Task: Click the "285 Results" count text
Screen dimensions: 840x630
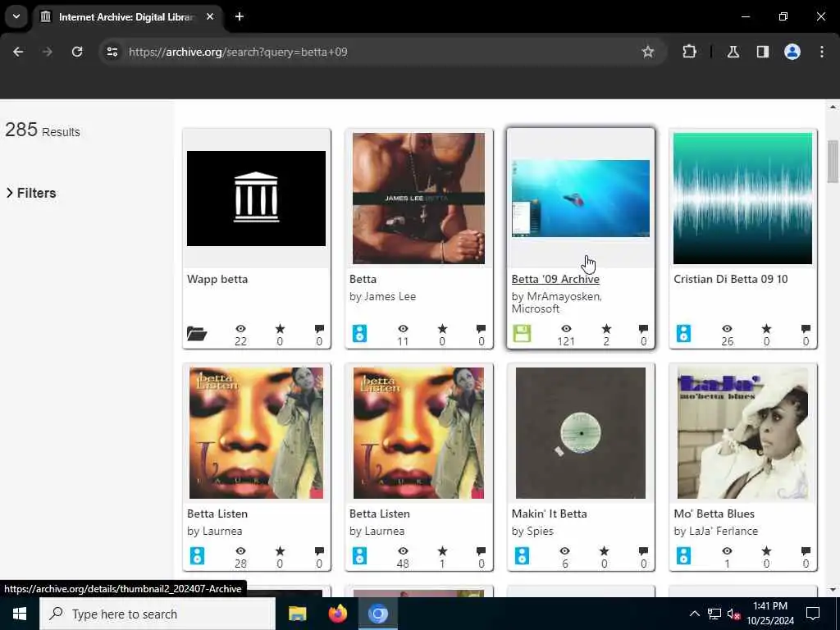Action: pos(43,130)
